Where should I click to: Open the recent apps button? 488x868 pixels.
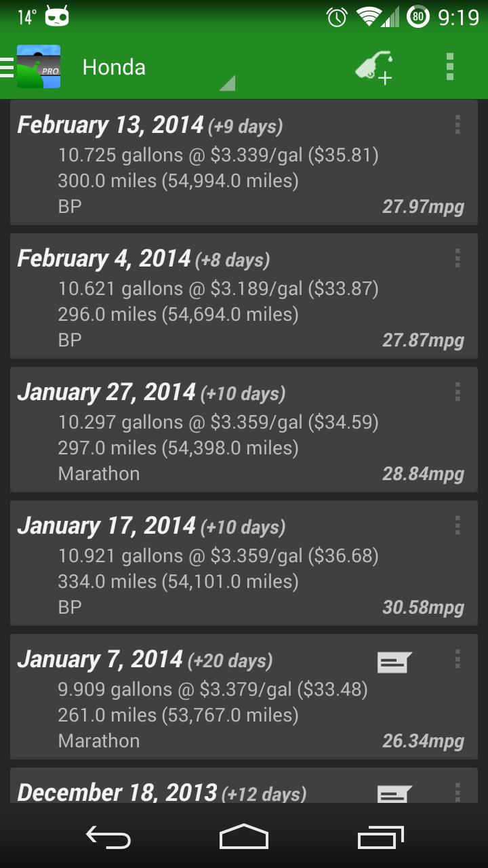[381, 837]
